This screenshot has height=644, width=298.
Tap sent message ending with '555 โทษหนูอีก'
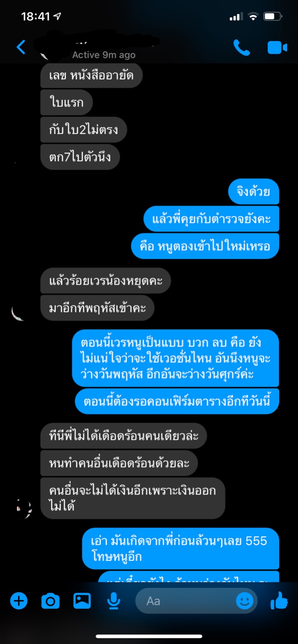(x=181, y=548)
